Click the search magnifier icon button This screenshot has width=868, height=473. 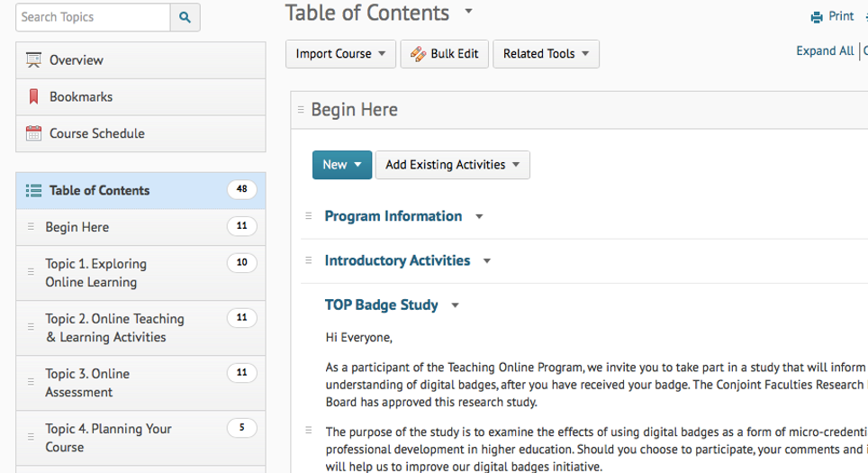tap(185, 17)
